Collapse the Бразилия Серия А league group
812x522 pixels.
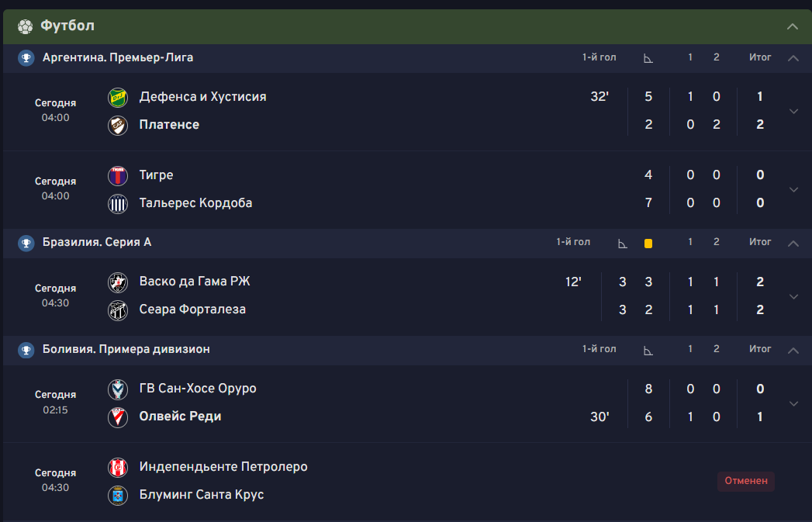(x=793, y=243)
